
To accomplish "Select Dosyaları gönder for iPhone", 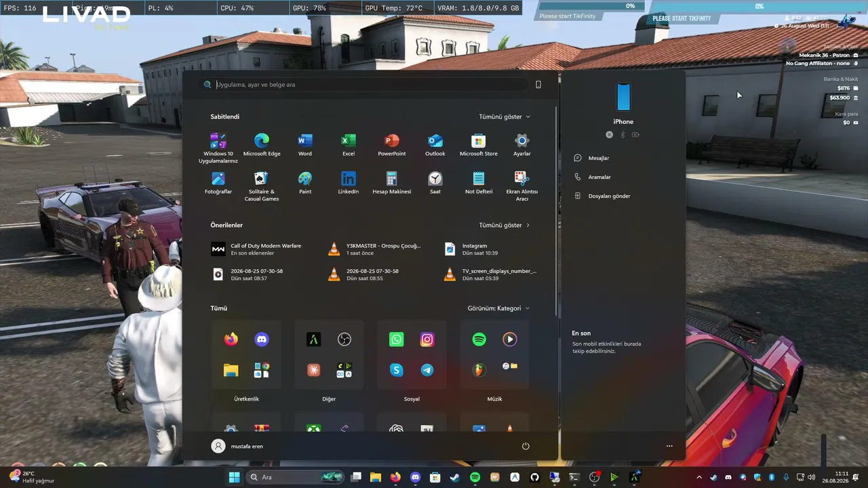I will (602, 196).
